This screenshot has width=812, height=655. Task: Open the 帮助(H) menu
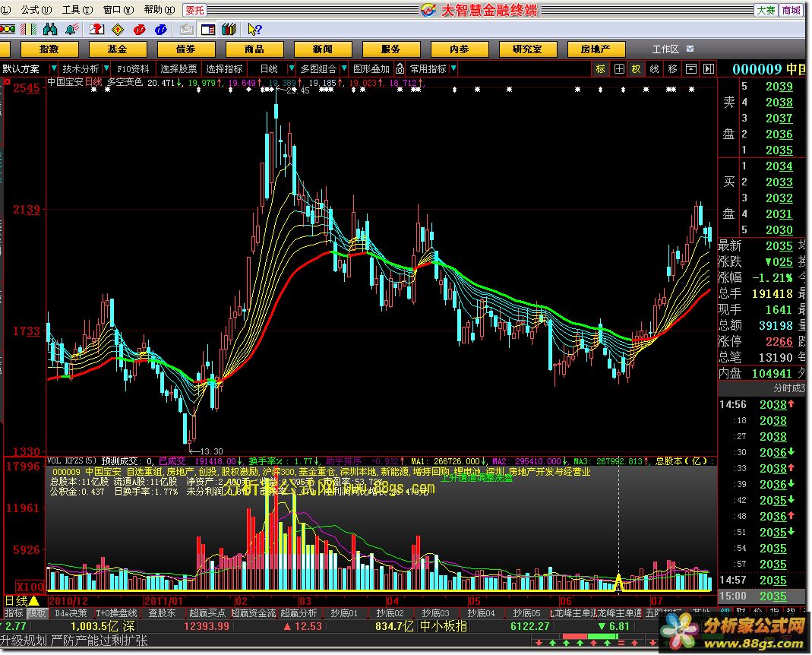coord(159,10)
